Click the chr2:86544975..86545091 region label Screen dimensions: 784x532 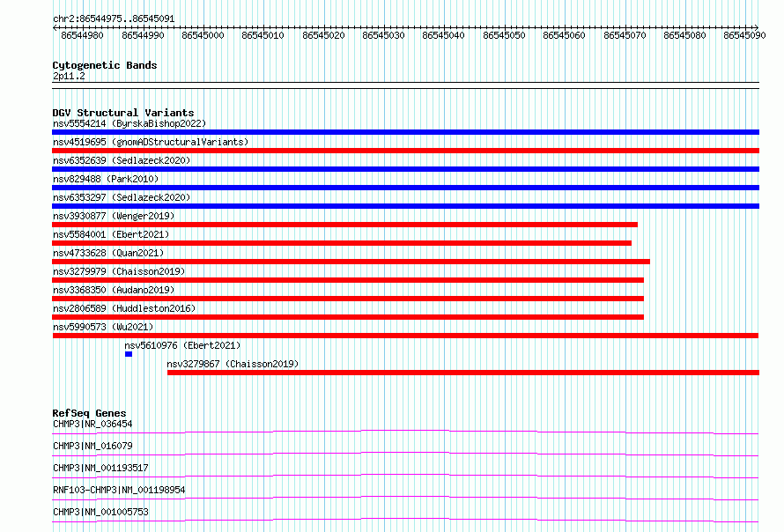tap(114, 19)
